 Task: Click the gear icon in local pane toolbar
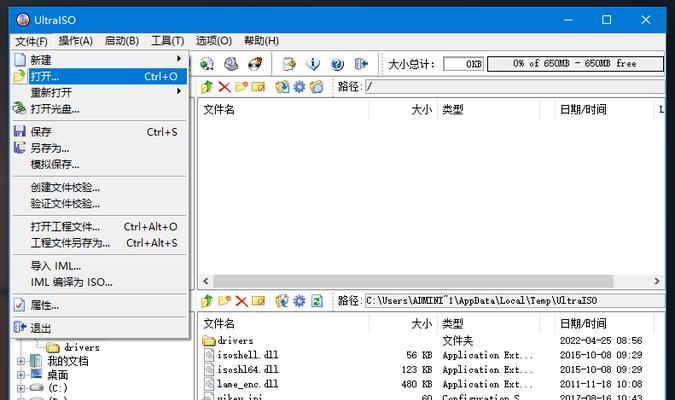299,301
